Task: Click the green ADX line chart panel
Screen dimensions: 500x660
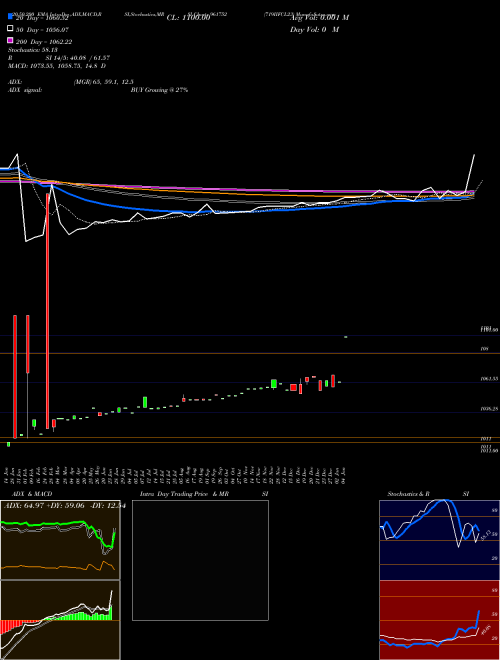Action: pyautogui.click(x=60, y=540)
